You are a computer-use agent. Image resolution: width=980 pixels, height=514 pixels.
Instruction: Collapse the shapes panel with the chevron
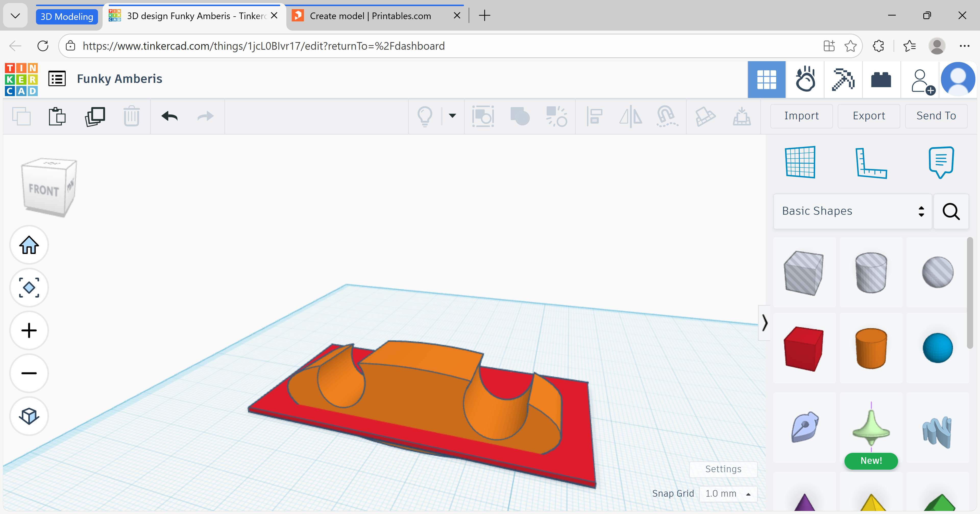pos(765,323)
